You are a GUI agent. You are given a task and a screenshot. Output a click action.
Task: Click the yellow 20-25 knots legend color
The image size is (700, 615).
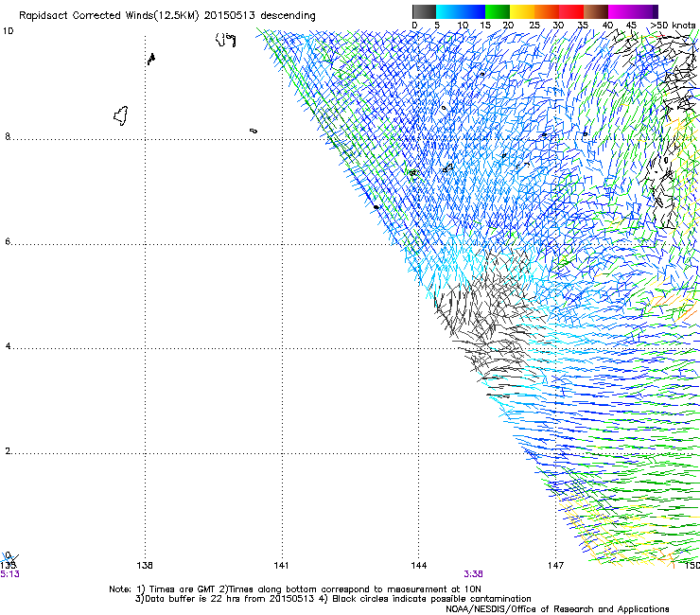[522, 11]
